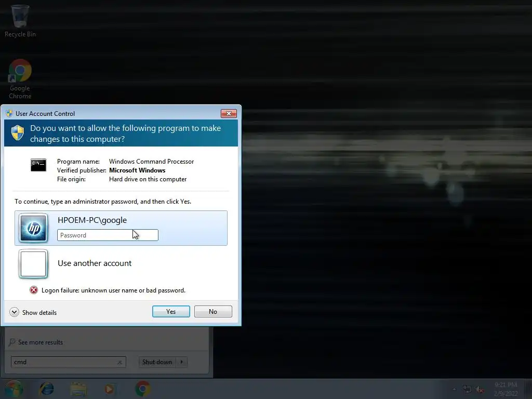Clear the Start menu search text
This screenshot has width=532, height=399.
coord(119,362)
